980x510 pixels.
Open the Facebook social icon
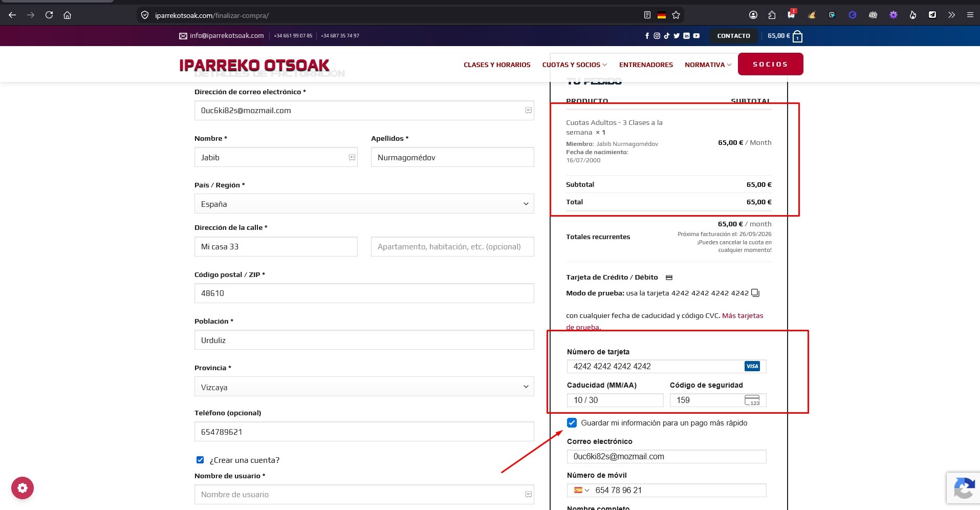[x=647, y=36]
